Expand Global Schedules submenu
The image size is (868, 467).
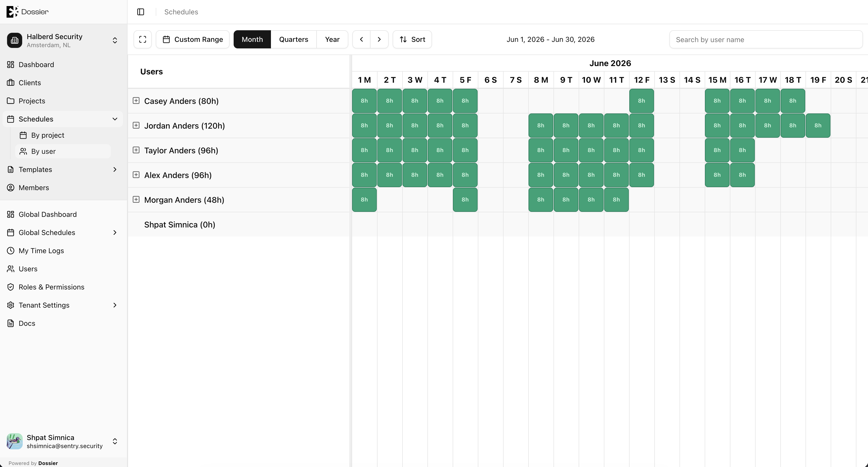click(115, 233)
